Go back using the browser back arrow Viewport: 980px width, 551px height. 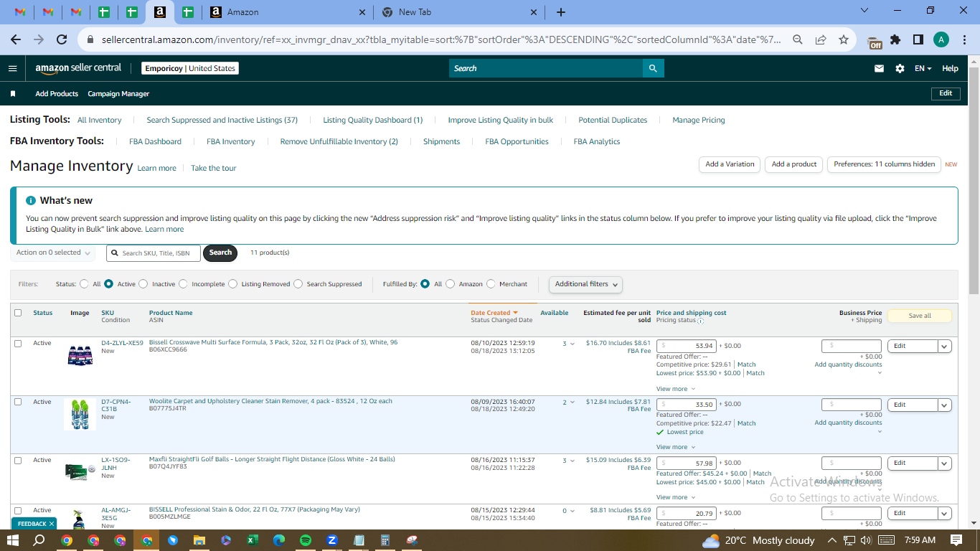pyautogui.click(x=16, y=39)
